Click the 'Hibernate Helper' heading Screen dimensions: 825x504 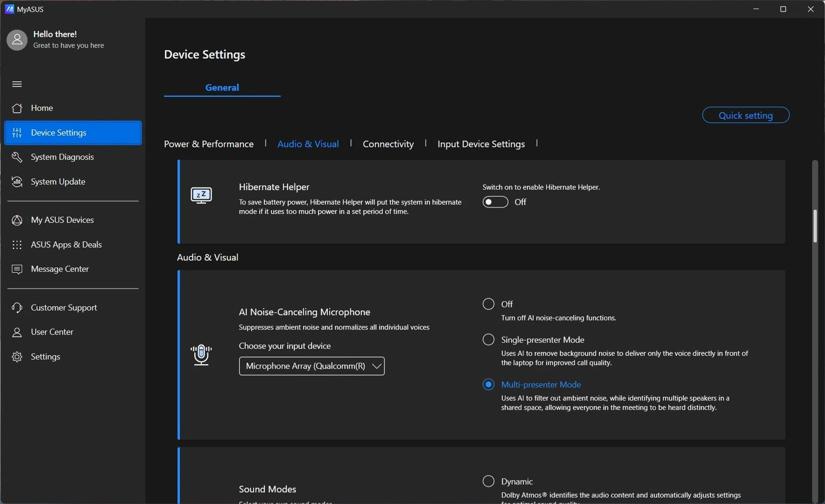(274, 187)
